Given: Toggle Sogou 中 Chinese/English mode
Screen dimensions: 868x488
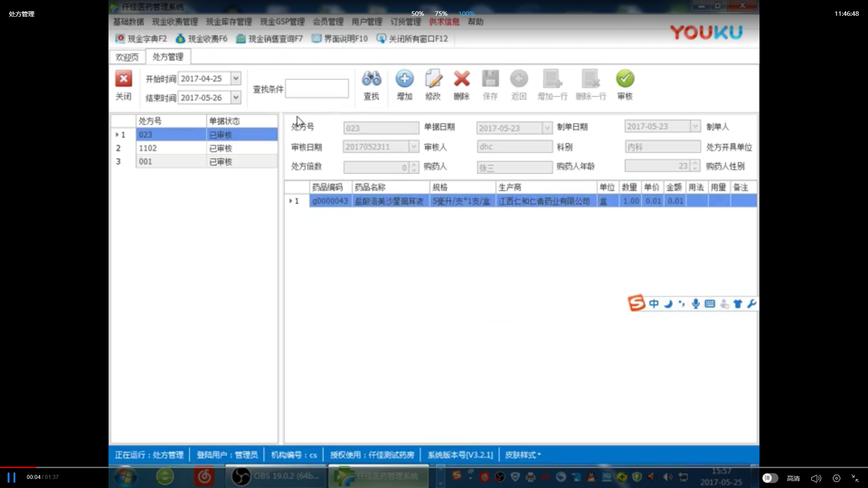Looking at the screenshot, I should tap(654, 304).
